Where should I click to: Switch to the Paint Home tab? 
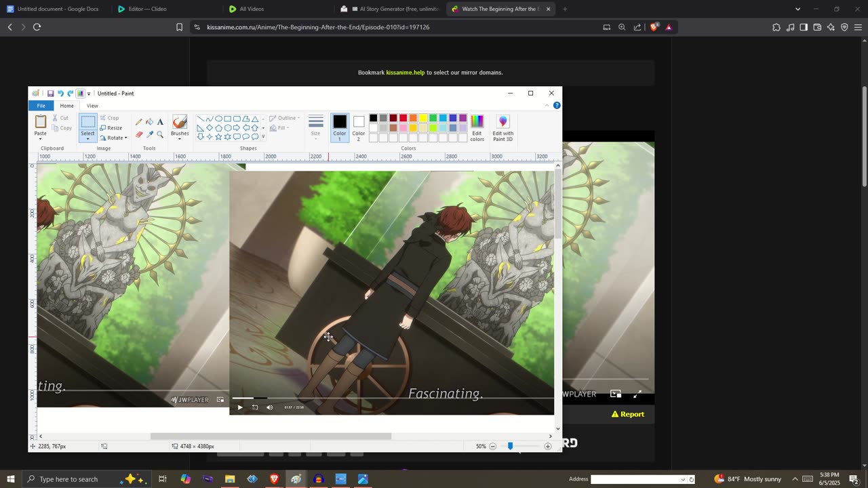tap(66, 106)
